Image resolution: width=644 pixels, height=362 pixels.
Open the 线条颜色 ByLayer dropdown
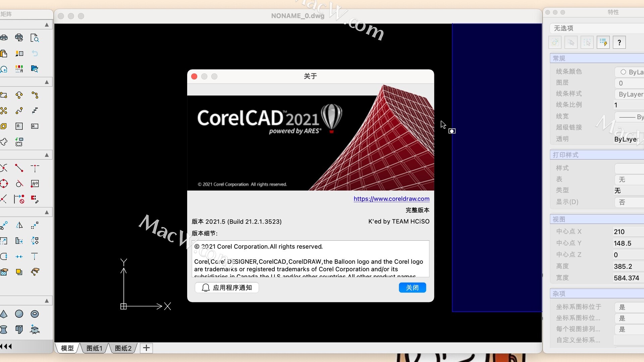[629, 72]
